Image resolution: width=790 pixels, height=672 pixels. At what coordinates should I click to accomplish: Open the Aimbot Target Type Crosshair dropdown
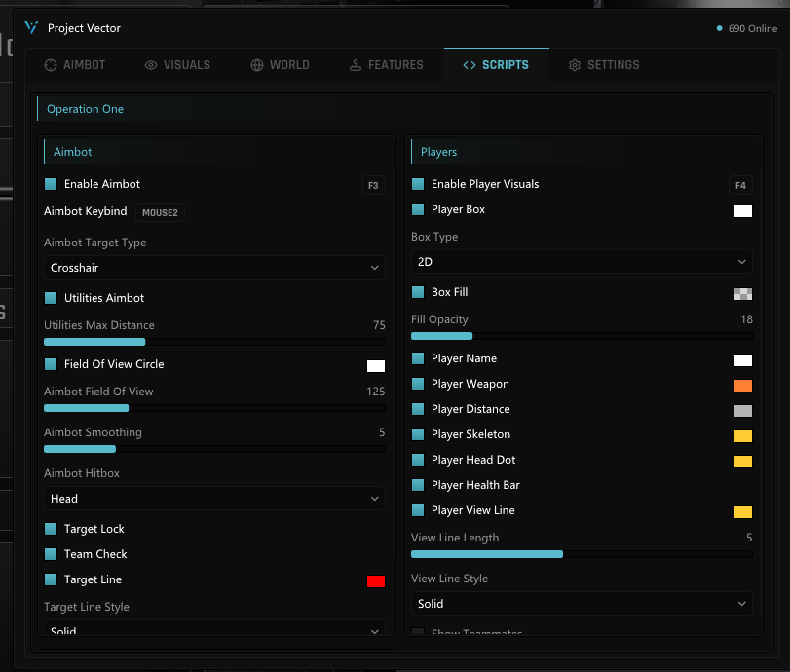[214, 268]
